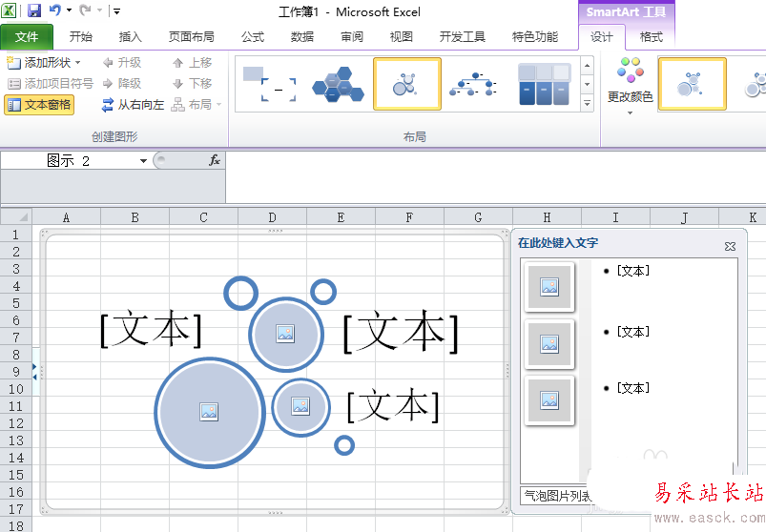Click first picture thumbnail in text pane

point(549,287)
